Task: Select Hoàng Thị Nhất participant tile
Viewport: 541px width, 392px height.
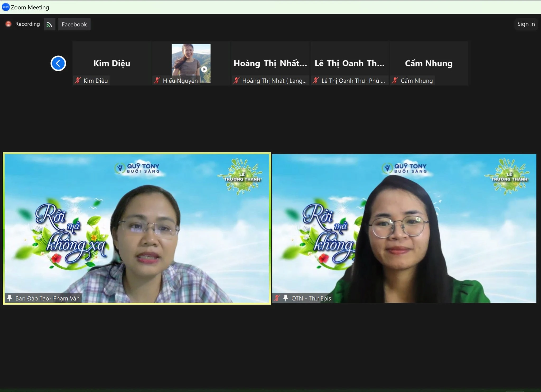Action: tap(270, 63)
